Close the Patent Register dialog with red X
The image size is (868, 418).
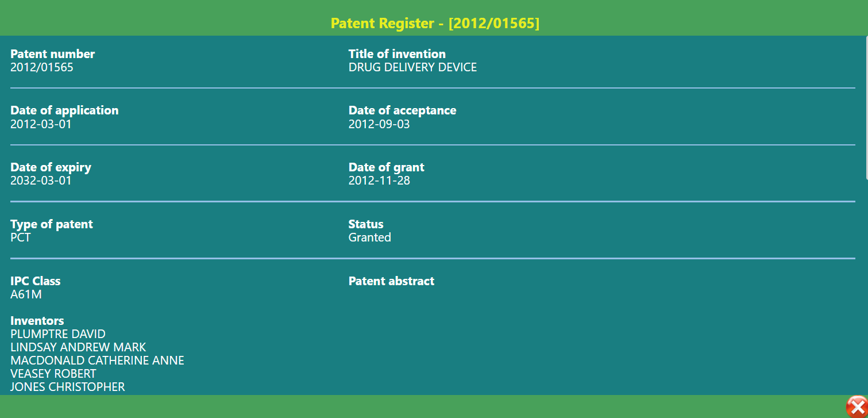click(x=857, y=406)
